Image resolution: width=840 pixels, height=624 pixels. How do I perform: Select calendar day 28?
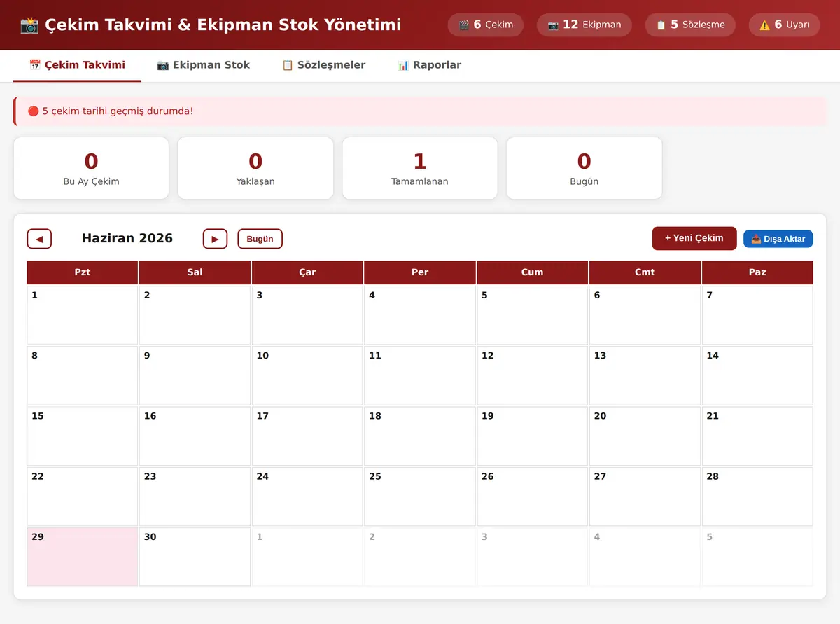click(757, 497)
